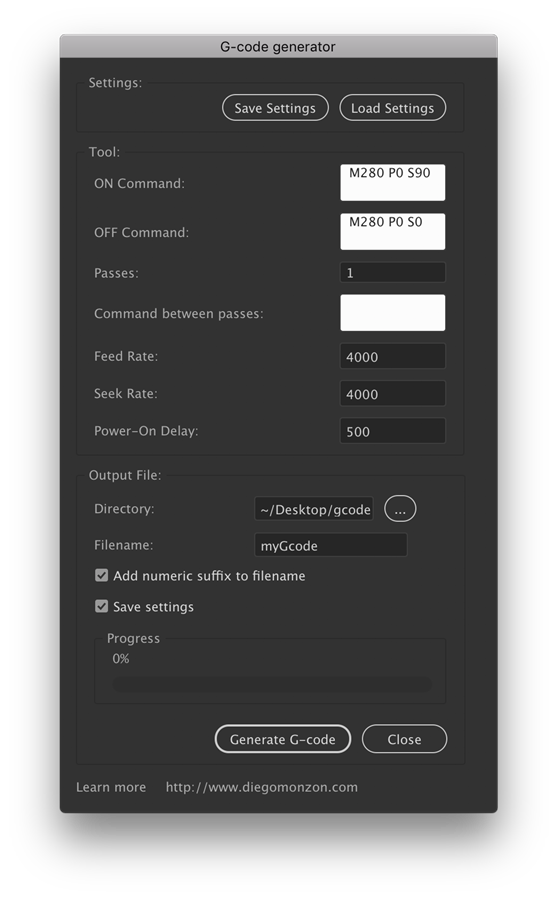Click the Save Settings button
The height and width of the screenshot is (898, 557).
point(275,108)
